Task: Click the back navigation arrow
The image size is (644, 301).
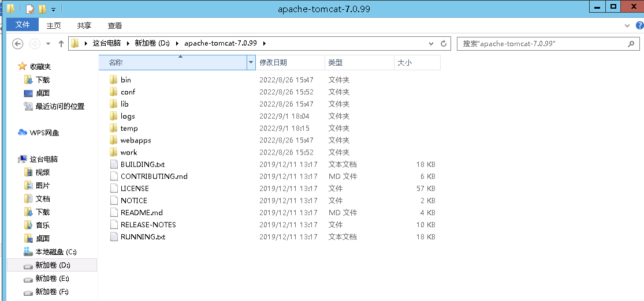Action: point(17,44)
